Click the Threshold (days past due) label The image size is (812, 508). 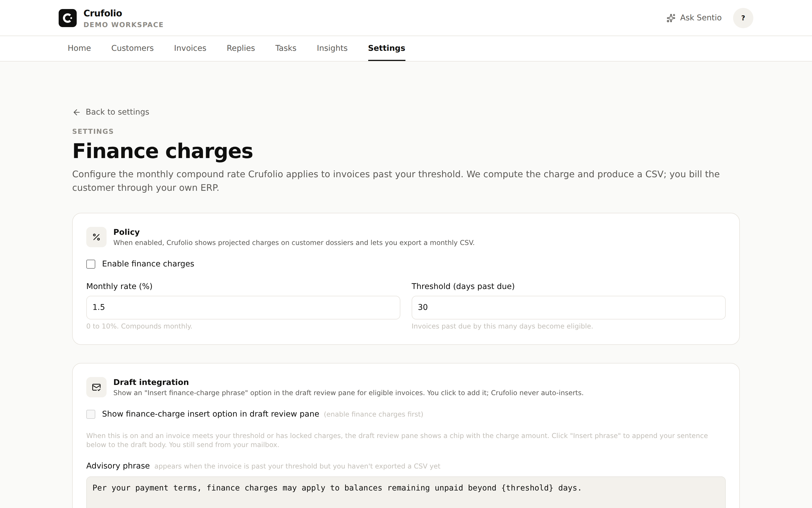point(463,286)
